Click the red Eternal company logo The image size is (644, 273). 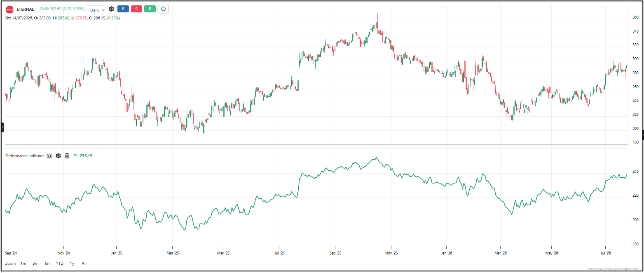pos(9,9)
